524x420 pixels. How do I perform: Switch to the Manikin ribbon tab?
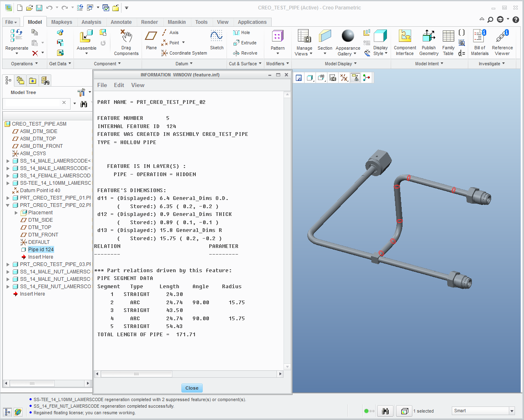177,22
